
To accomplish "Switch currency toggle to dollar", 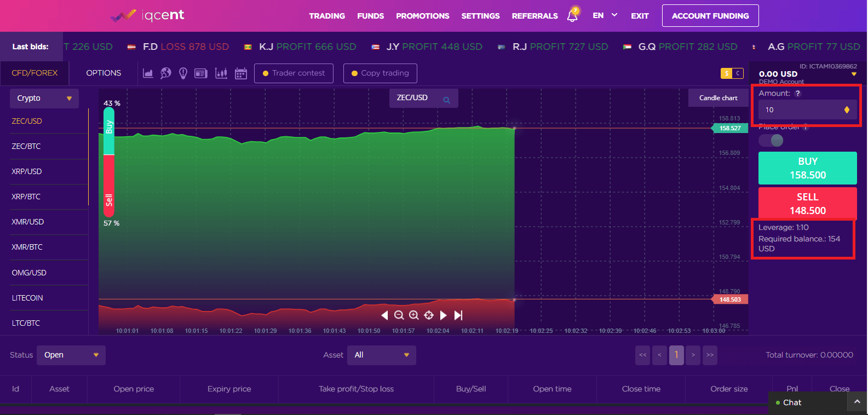I will click(x=727, y=73).
